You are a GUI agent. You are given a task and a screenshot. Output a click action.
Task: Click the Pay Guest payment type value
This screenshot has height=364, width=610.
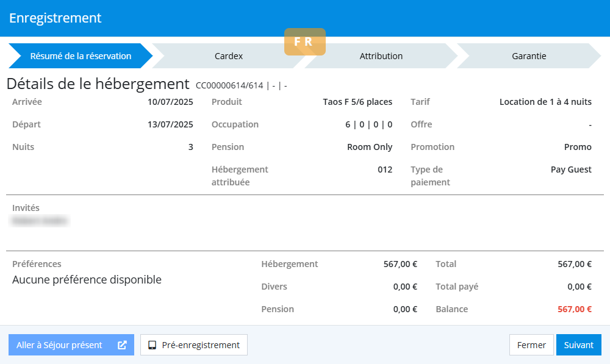571,170
